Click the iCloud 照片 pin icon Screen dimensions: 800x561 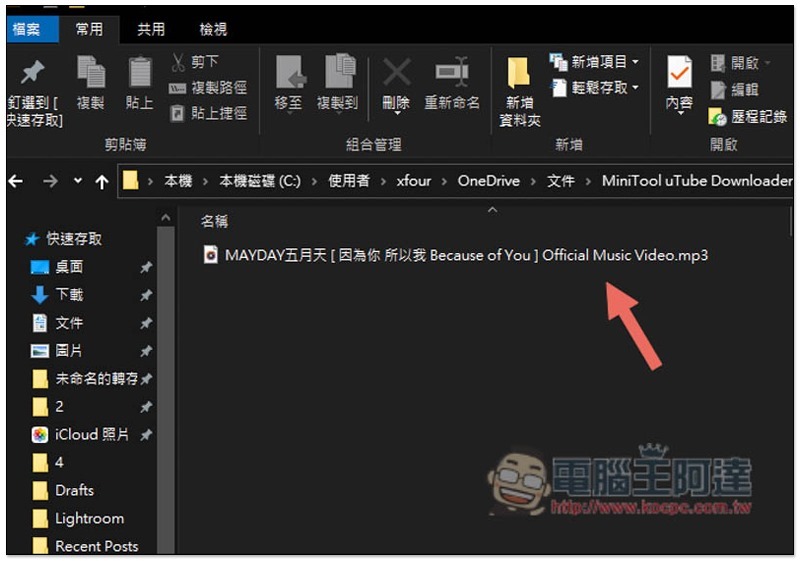[x=146, y=435]
